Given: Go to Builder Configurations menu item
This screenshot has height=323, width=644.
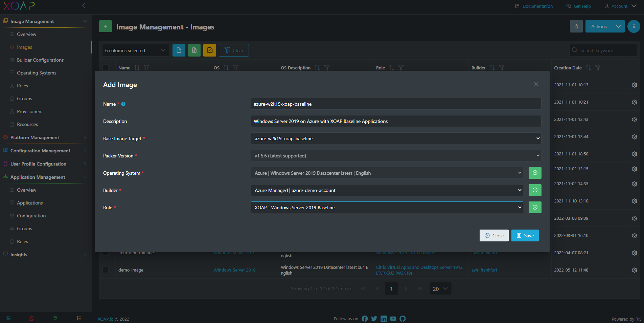Looking at the screenshot, I should coord(40,60).
